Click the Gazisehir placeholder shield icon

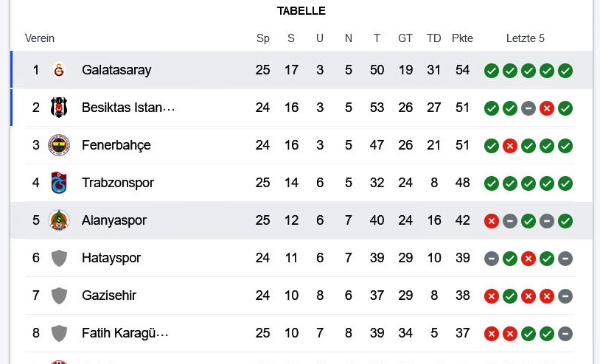click(59, 295)
